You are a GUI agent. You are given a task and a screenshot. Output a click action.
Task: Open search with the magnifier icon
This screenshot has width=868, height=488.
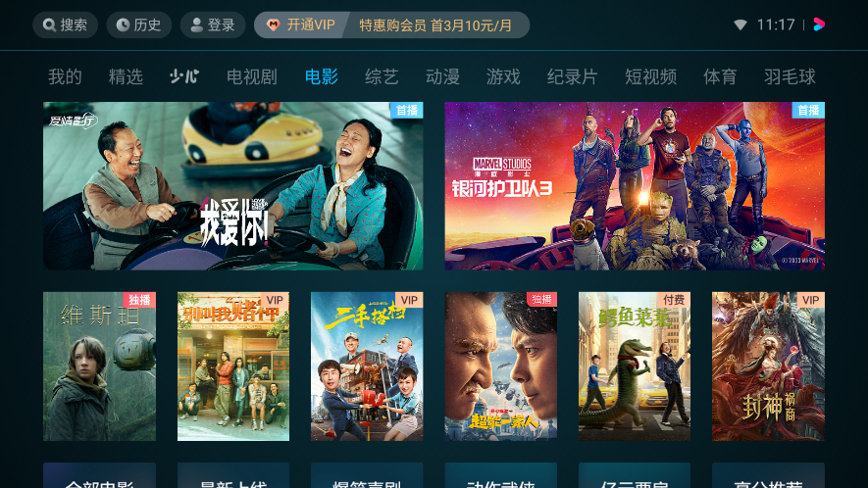pos(49,24)
